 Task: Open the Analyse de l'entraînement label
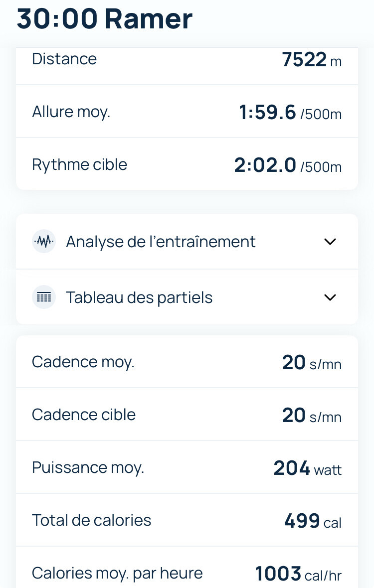(161, 242)
